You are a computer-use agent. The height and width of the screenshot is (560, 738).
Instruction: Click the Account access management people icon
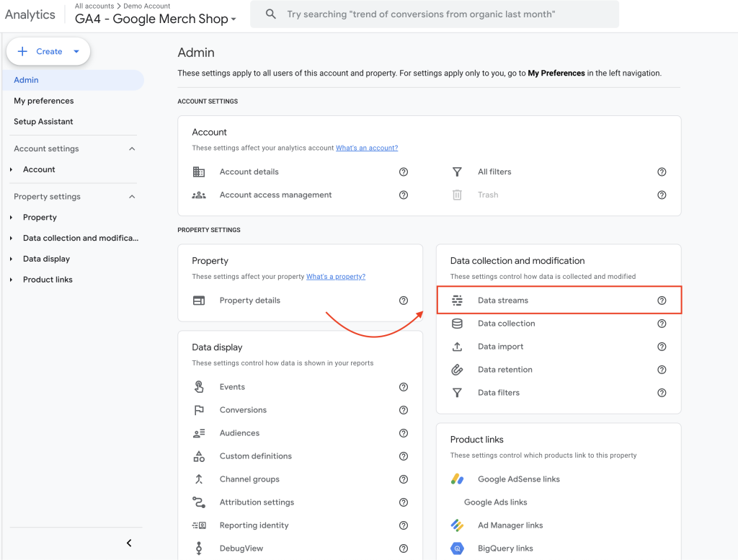(x=199, y=195)
